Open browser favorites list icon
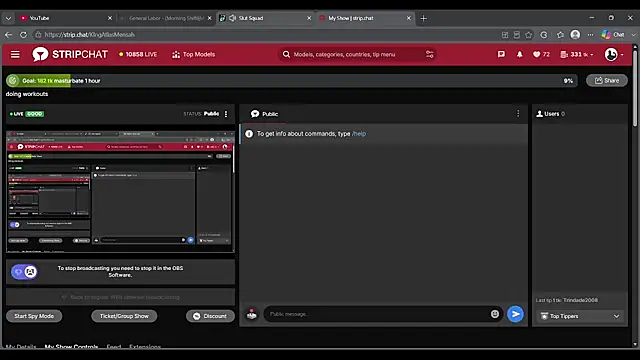 560,35
